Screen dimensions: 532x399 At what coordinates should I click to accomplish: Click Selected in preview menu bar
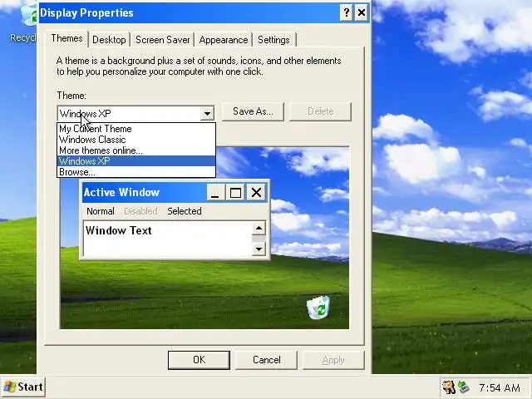click(x=185, y=211)
